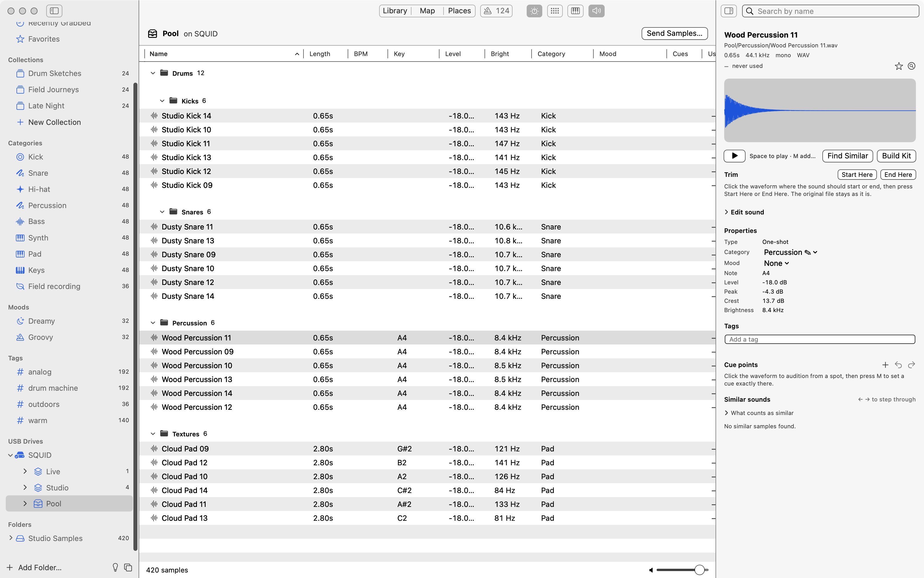Toggle the left sidebar visibility icon
The image size is (924, 578).
tap(54, 11)
